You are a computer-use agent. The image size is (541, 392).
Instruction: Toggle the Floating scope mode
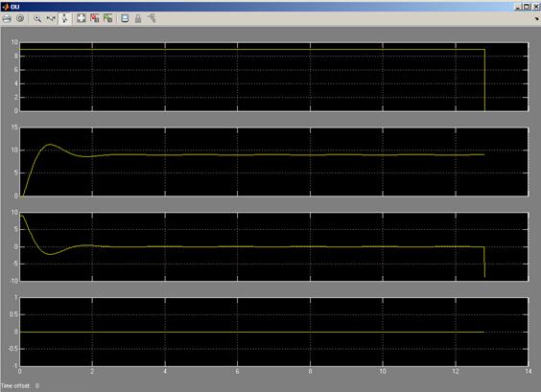[x=125, y=18]
